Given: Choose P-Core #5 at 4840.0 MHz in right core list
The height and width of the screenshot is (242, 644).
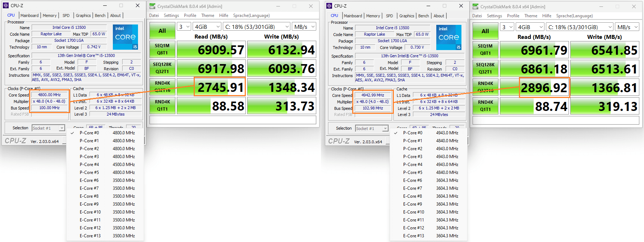Looking at the screenshot, I should pyautogui.click(x=429, y=172).
